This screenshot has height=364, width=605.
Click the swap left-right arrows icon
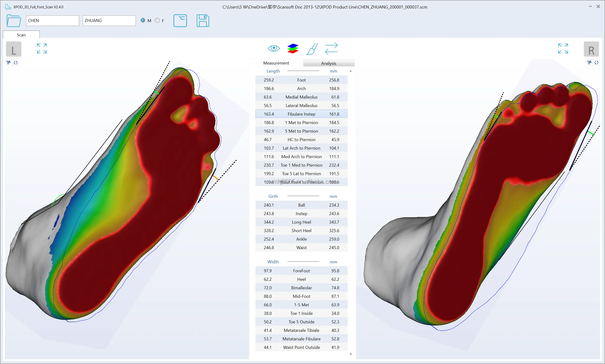tap(331, 48)
